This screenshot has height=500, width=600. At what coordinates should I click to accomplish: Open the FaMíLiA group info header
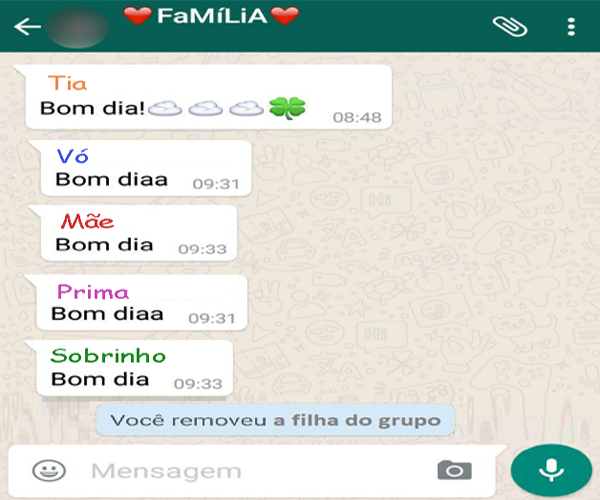211,16
